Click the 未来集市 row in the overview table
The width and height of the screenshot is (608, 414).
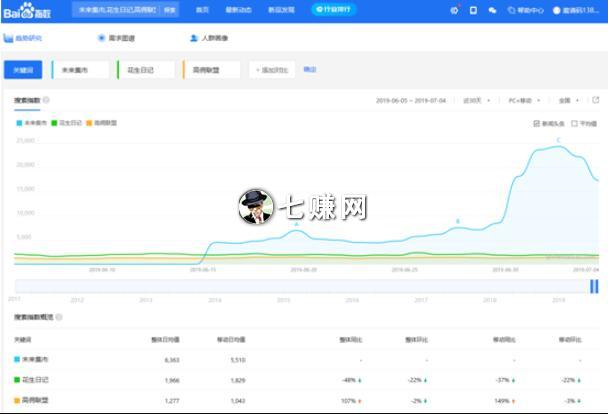coord(304,360)
